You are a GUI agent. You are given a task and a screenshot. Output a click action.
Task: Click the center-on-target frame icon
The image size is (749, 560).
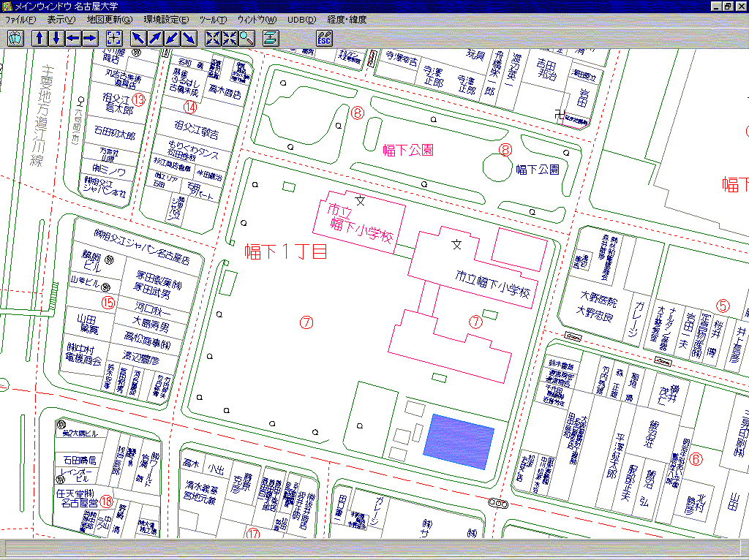(114, 38)
